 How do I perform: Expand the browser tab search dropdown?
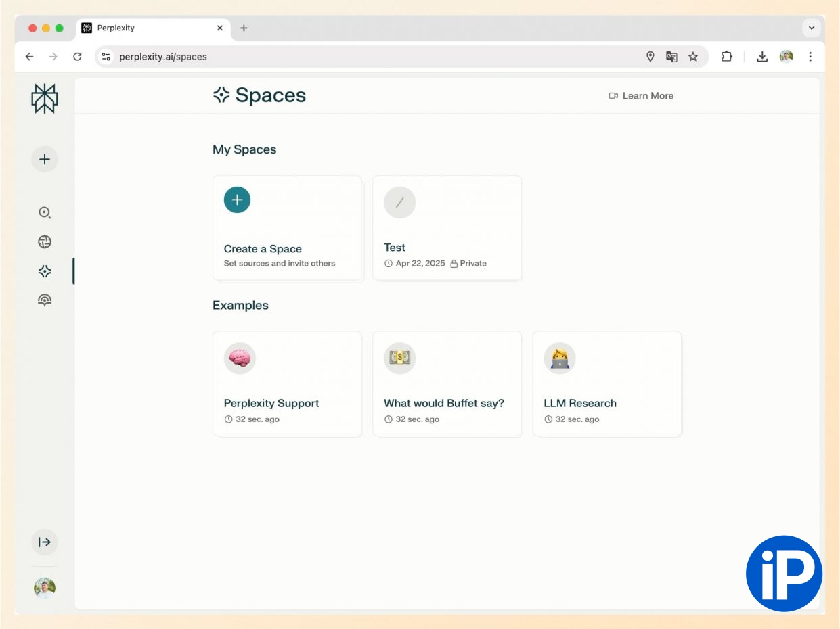[x=812, y=28]
